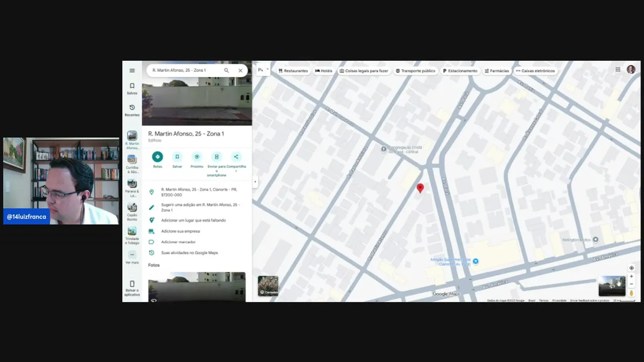Viewport: 644px width, 362px height.
Task: Click the Privacidade footer link
Action: [x=559, y=301]
